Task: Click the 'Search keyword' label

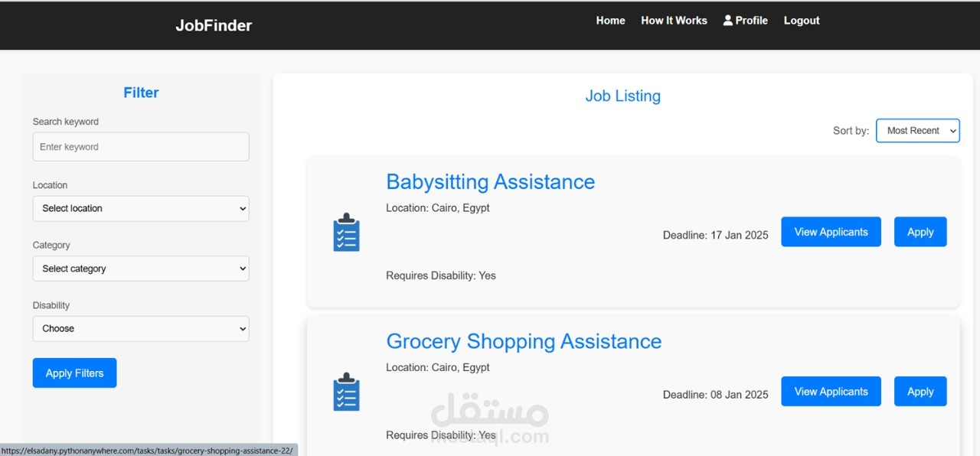Action: 66,122
